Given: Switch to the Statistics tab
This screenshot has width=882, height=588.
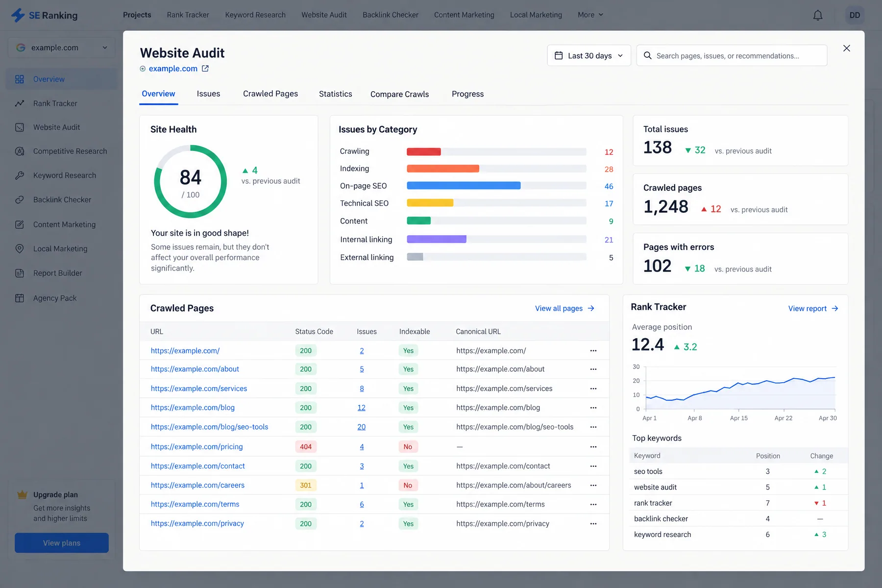Looking at the screenshot, I should click(x=336, y=94).
